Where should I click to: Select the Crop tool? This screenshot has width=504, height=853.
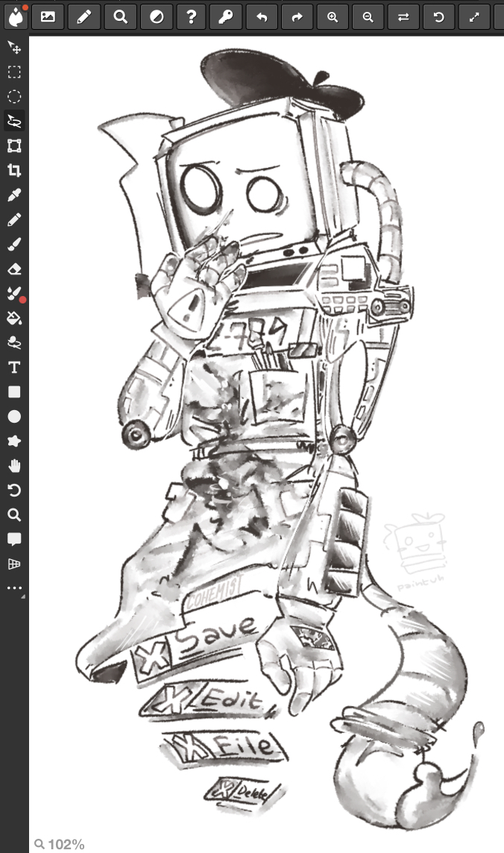(x=14, y=170)
